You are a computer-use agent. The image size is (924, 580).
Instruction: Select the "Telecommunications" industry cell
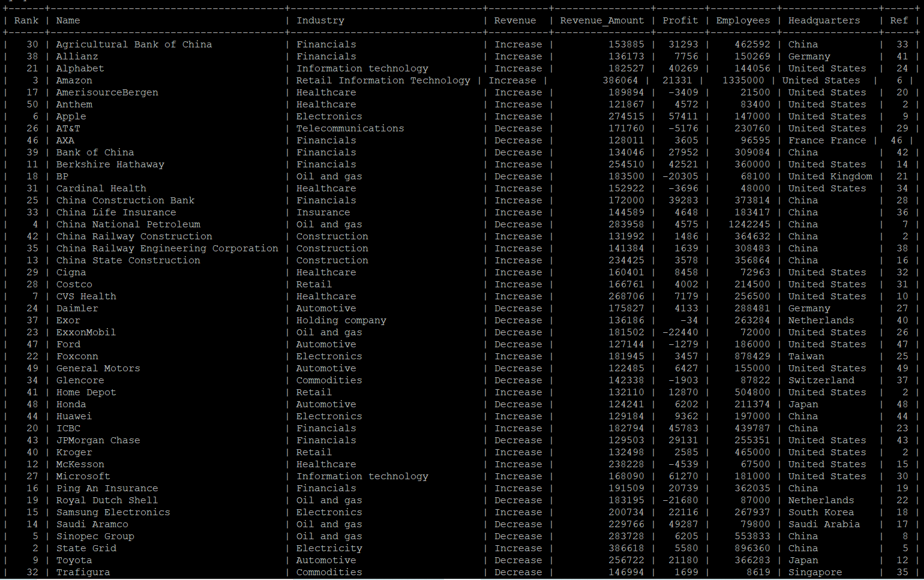[350, 128]
